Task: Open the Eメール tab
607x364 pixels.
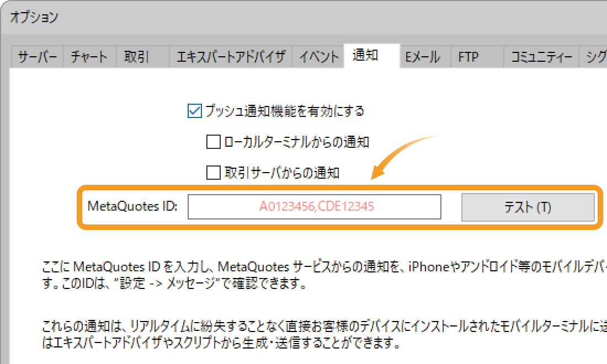Action: (x=425, y=57)
